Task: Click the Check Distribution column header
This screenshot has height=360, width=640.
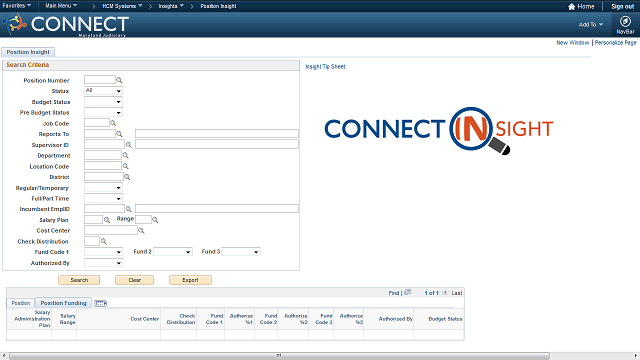Action: (x=181, y=319)
